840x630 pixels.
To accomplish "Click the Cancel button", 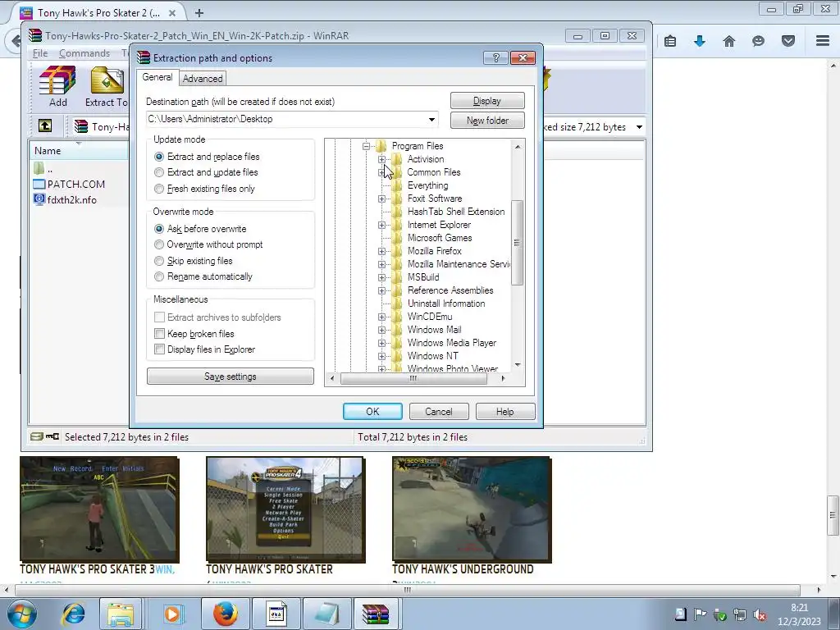I will click(439, 412).
